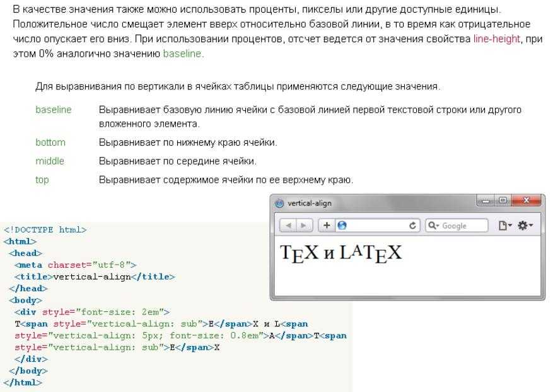Click the vertical-align window title text

pos(310,204)
